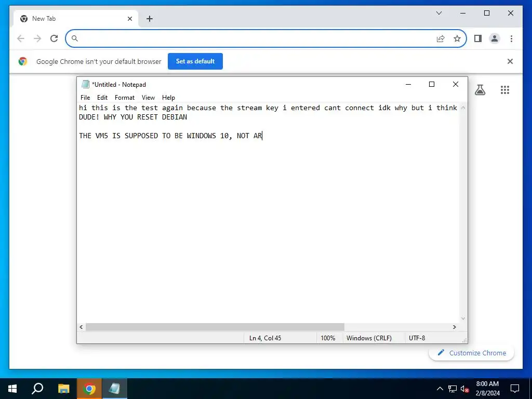532x399 pixels.
Task: Click the 100% zoom status entry
Action: (328, 338)
